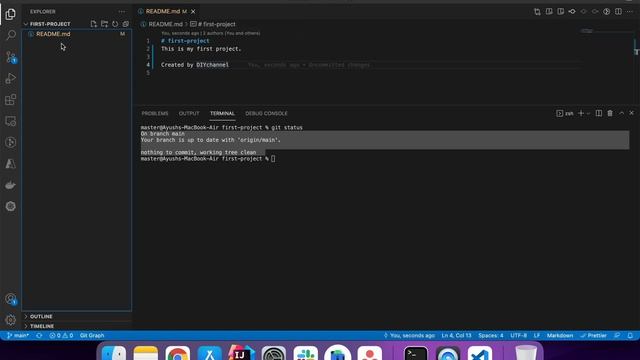
Task: Open Finder from the dock
Action: click(113, 353)
